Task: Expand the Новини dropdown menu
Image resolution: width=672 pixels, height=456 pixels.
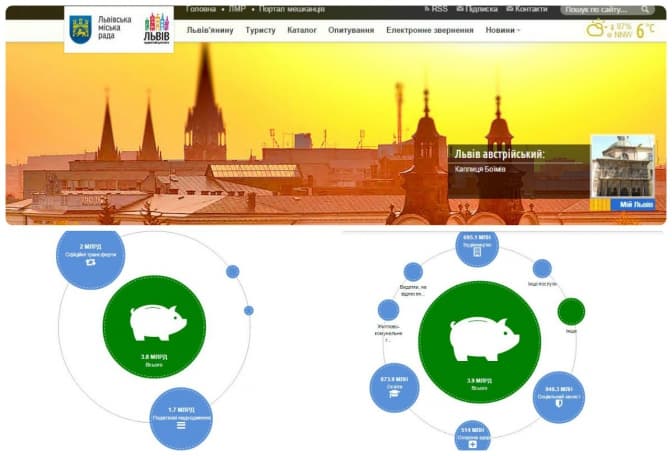Action: pyautogui.click(x=503, y=30)
